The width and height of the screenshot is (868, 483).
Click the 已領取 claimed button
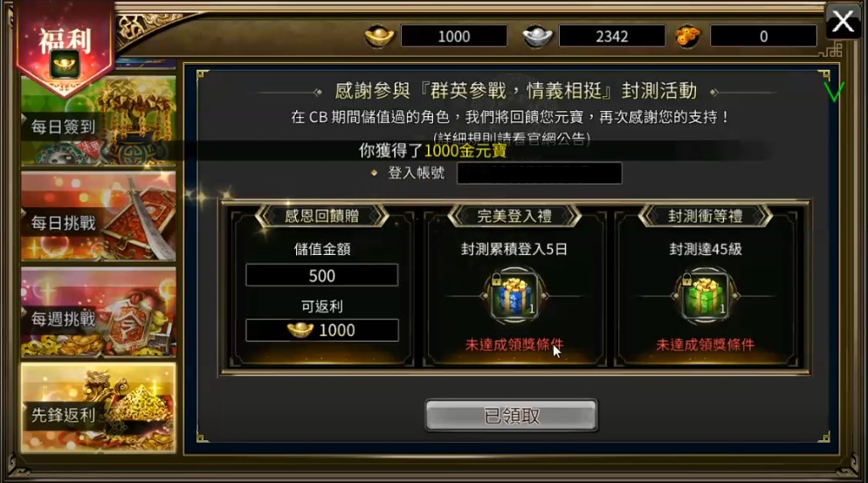[x=511, y=416]
